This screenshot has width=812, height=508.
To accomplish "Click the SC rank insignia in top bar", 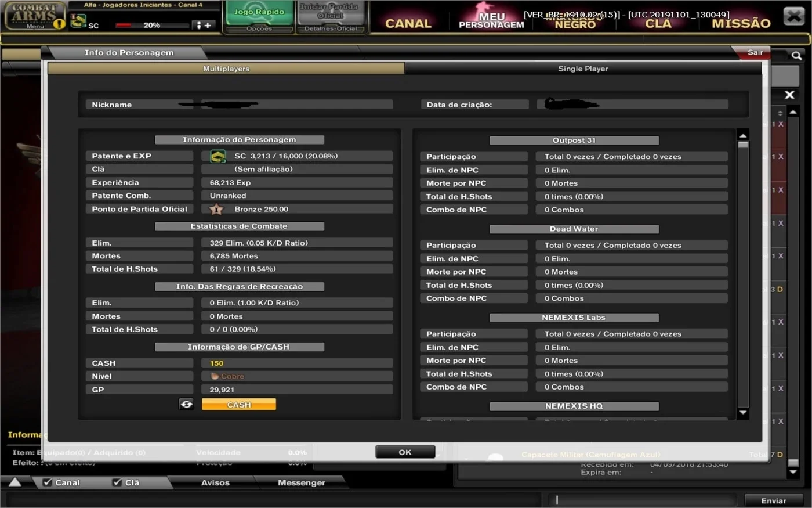I will [x=78, y=22].
